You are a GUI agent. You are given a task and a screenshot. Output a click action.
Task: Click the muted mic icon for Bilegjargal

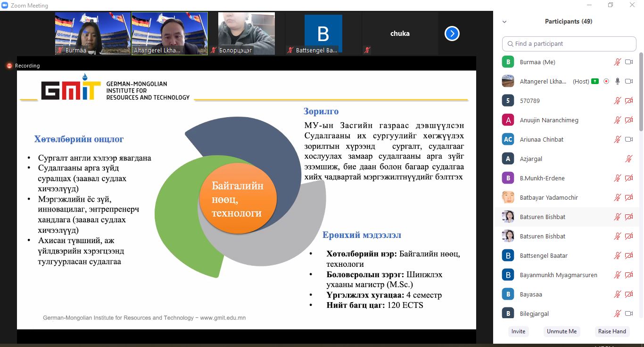[617, 313]
